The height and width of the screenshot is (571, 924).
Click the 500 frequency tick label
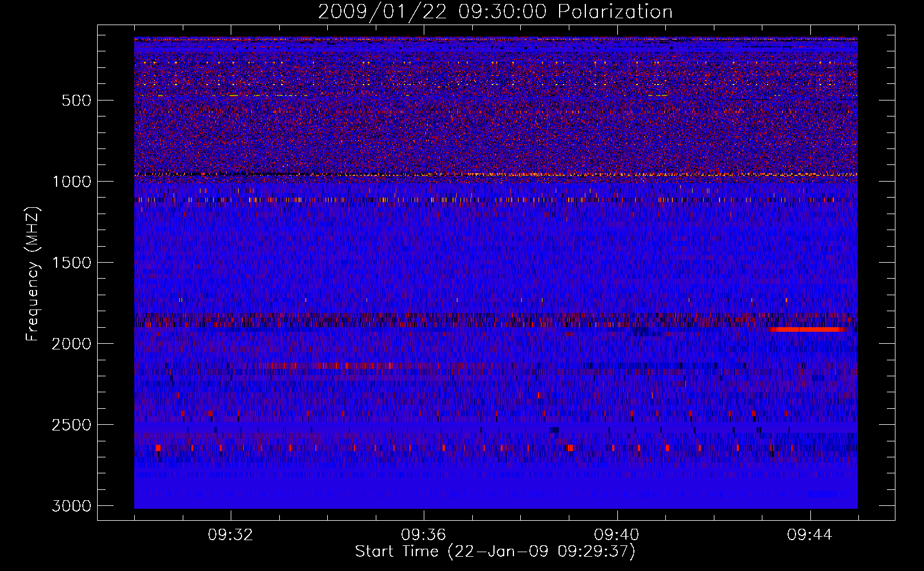click(77, 100)
